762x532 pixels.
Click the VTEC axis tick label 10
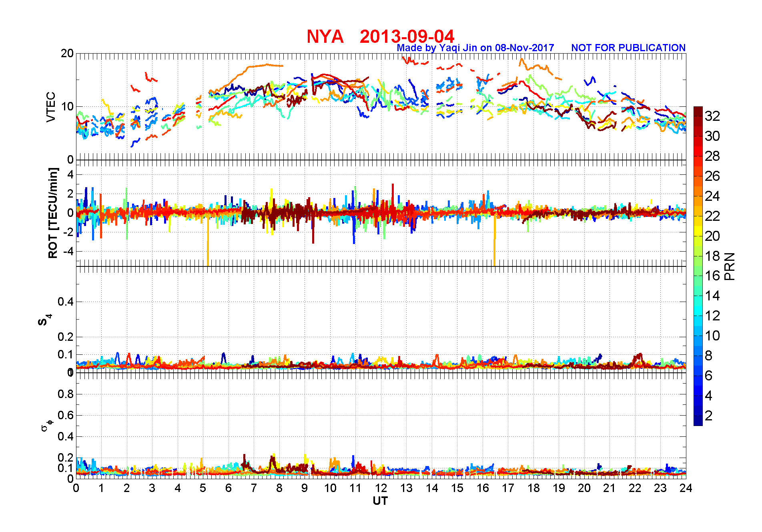(67, 106)
